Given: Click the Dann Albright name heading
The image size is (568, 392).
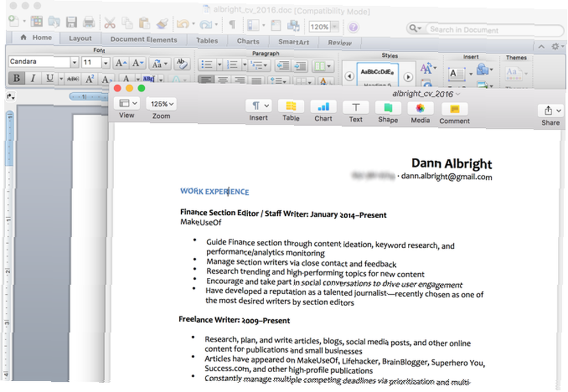Looking at the screenshot, I should 452,164.
